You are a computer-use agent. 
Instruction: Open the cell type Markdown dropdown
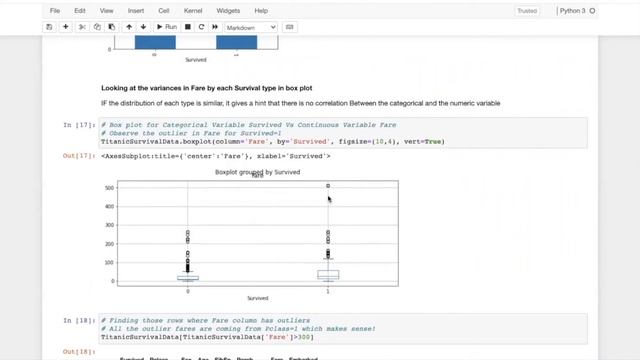(251, 27)
